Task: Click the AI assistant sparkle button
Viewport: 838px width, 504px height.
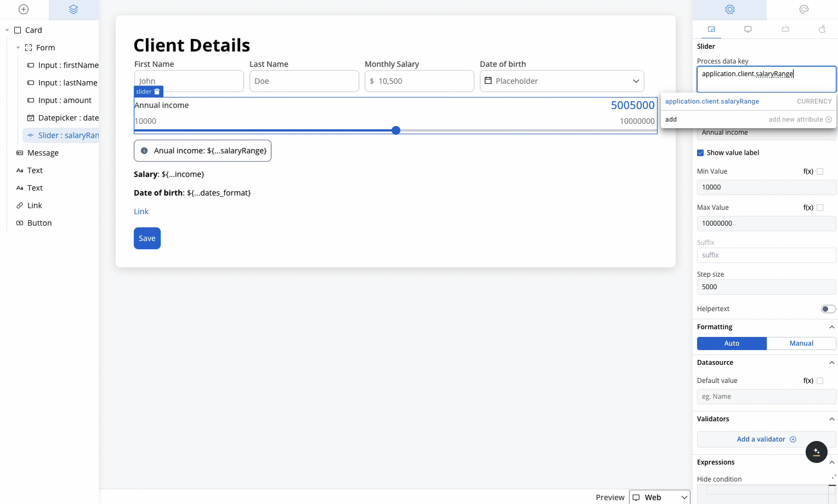Action: [x=816, y=452]
